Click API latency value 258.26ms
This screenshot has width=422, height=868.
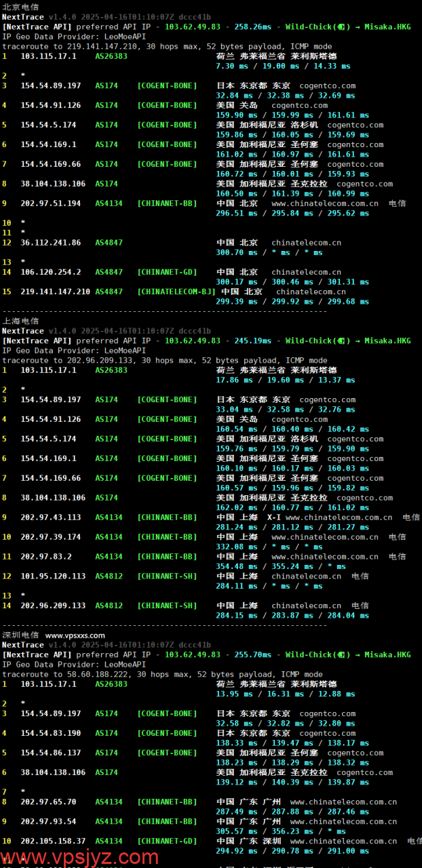(x=252, y=26)
